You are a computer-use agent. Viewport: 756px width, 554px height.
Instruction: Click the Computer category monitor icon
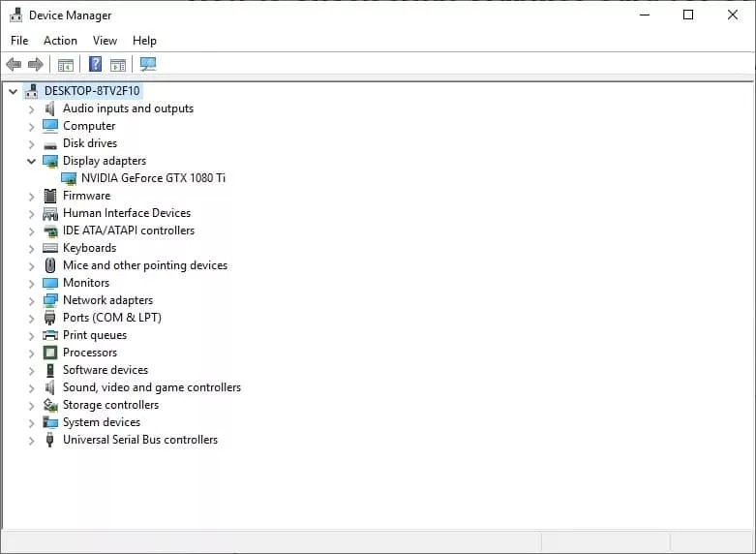[50, 126]
